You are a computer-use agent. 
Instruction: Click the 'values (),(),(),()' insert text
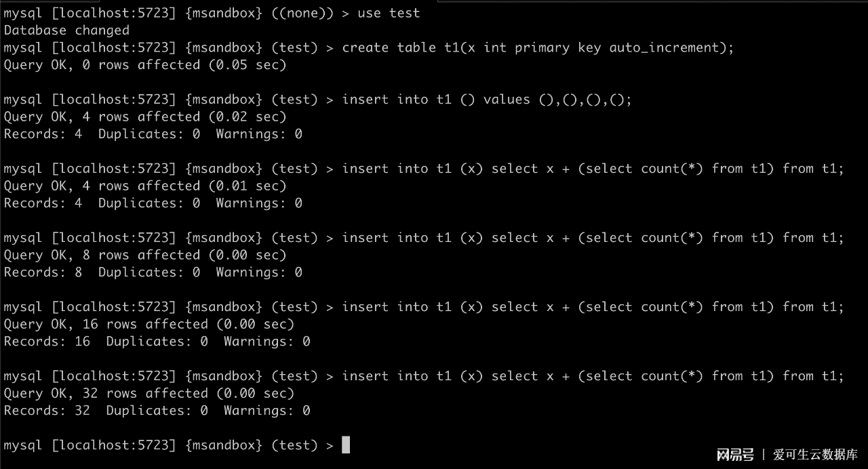[557, 100]
